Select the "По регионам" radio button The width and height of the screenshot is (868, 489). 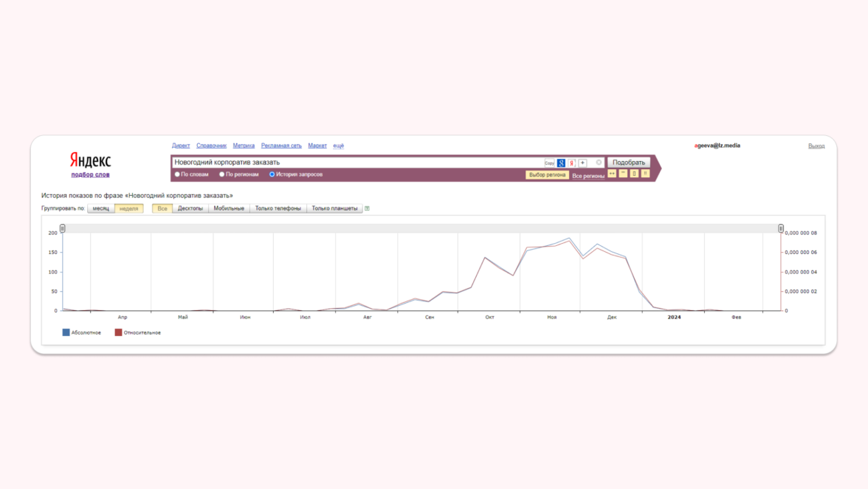pos(221,174)
